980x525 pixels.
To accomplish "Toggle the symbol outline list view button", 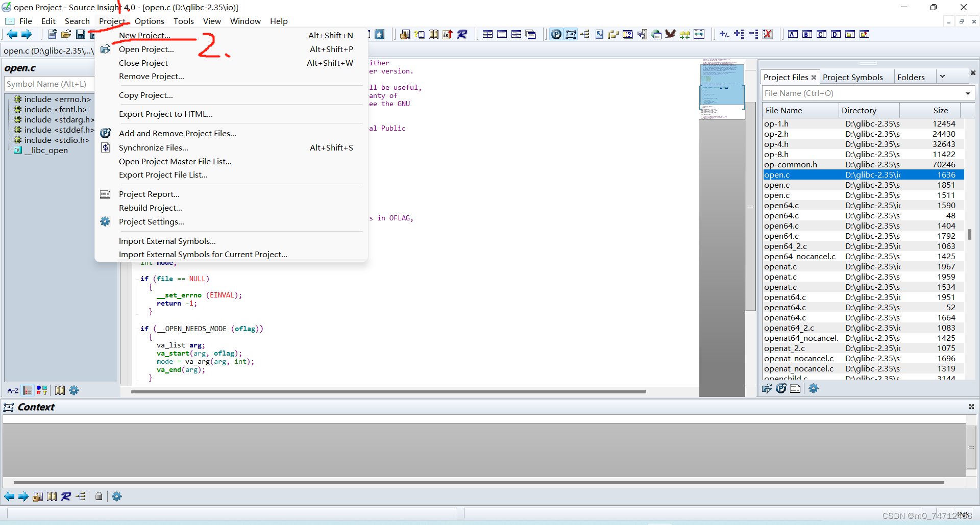I will tap(28, 390).
